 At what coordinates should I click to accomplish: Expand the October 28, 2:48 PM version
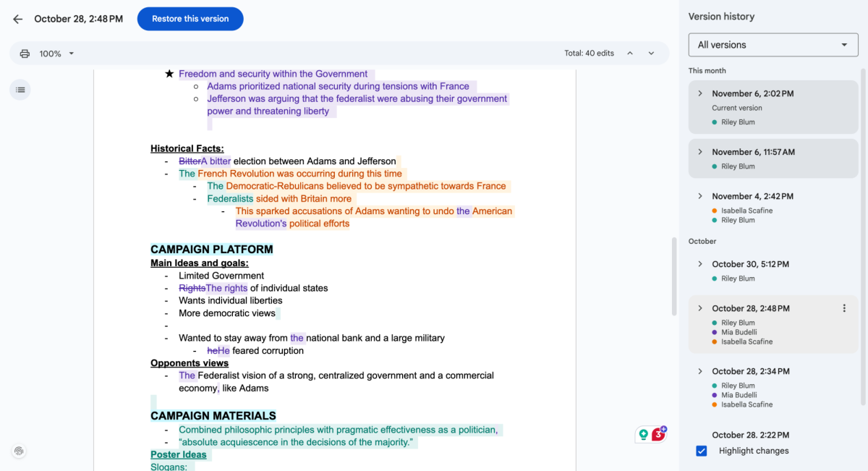[x=700, y=308]
